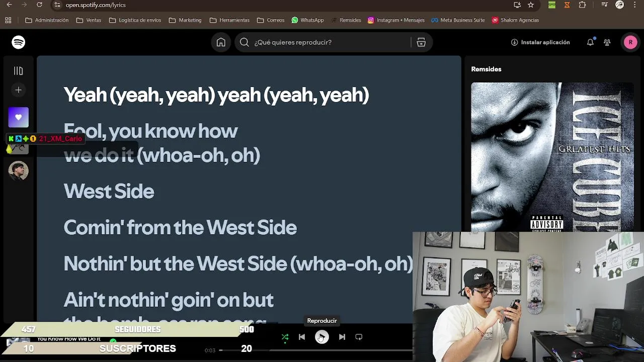Open 'Herramientas' bookmarks folder

pos(229,20)
